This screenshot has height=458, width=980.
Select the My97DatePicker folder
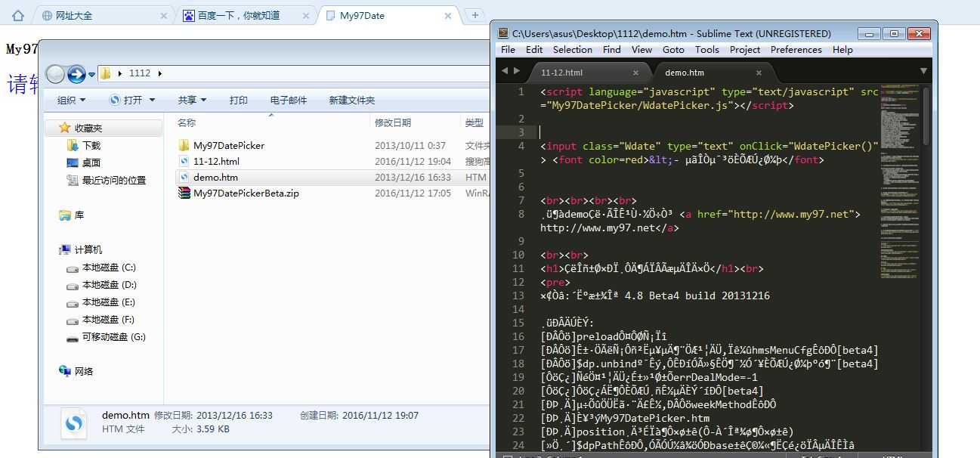pyautogui.click(x=221, y=145)
